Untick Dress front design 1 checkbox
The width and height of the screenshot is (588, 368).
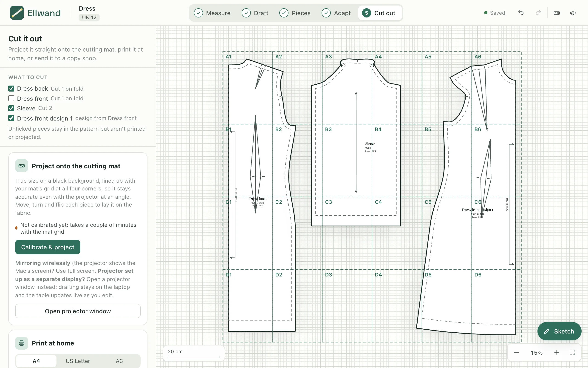coord(11,118)
